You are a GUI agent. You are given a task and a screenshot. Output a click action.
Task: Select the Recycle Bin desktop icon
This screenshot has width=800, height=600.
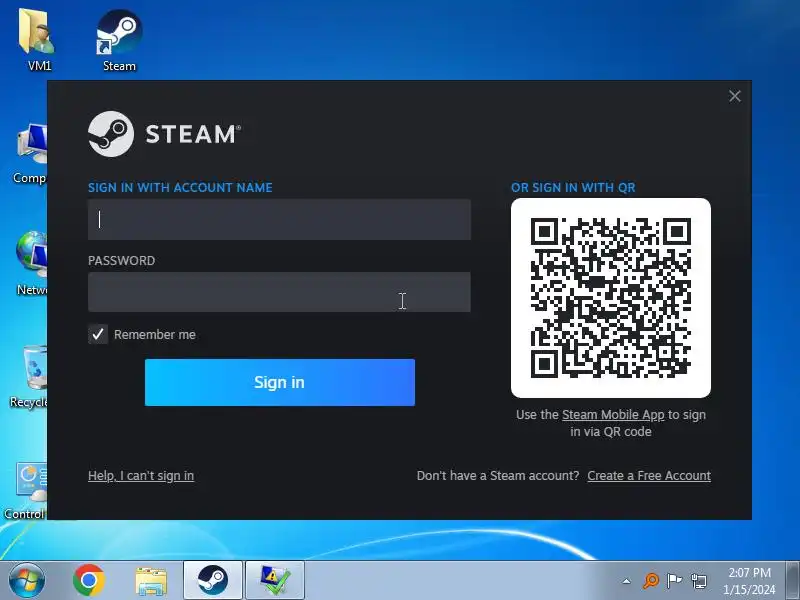click(x=30, y=377)
